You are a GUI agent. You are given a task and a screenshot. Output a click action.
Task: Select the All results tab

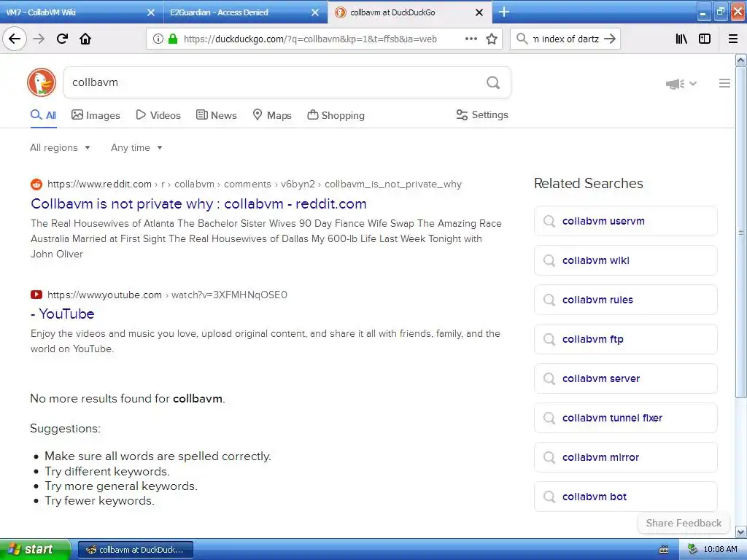43,115
